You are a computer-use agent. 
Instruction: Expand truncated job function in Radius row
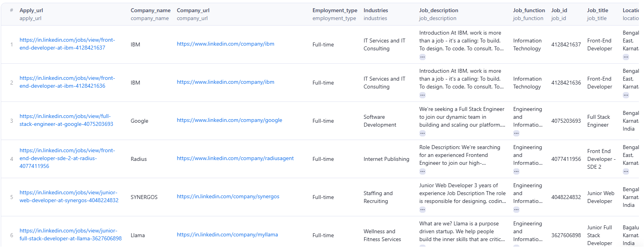point(516,171)
